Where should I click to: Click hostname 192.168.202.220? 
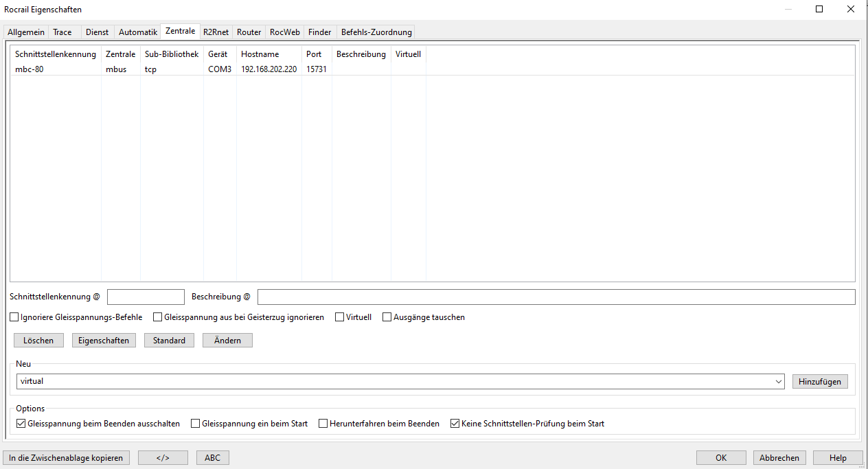coord(269,69)
